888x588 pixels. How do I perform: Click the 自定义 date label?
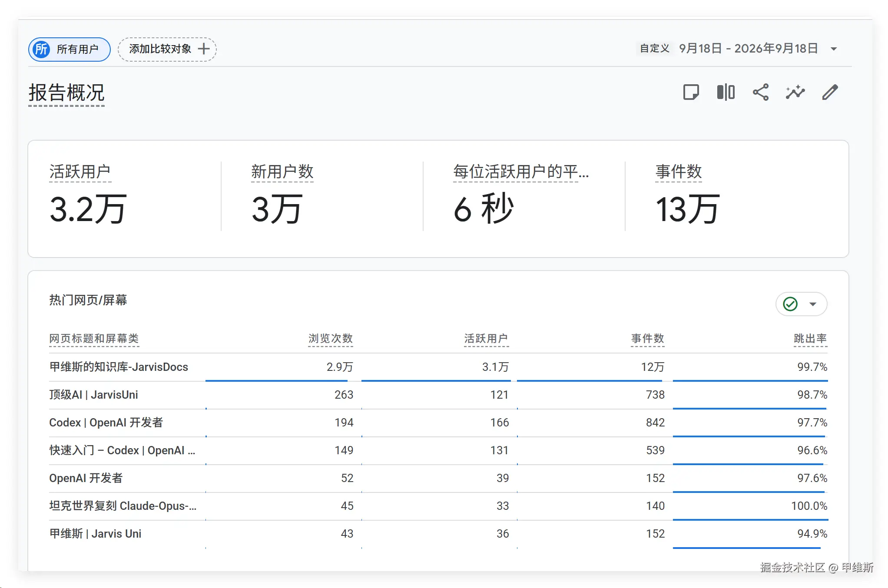pyautogui.click(x=655, y=48)
